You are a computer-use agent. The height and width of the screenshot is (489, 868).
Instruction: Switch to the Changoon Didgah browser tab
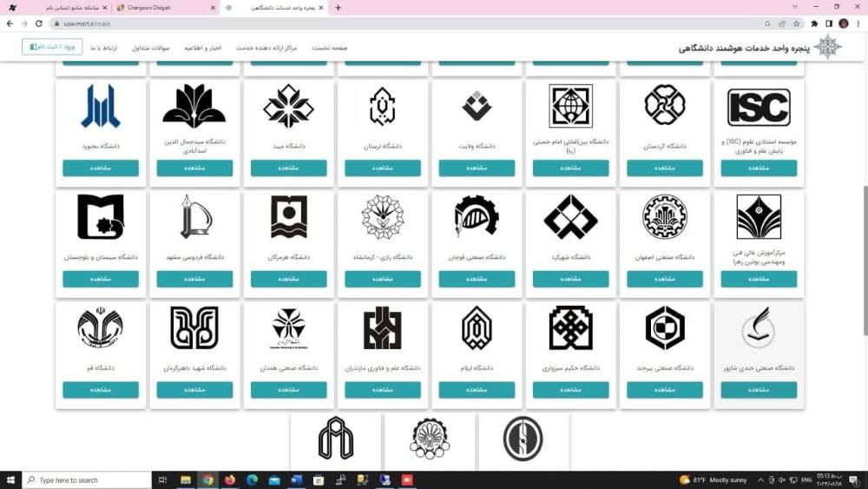pyautogui.click(x=167, y=8)
